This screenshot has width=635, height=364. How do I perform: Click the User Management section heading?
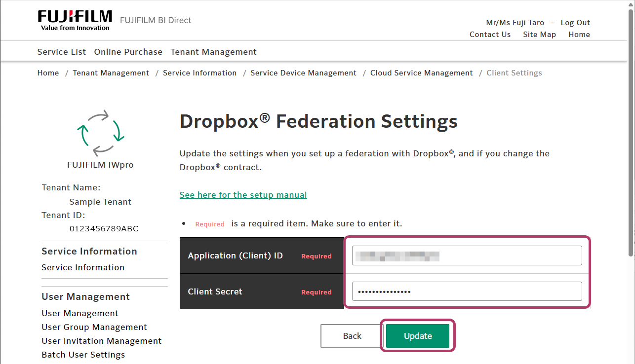[86, 296]
